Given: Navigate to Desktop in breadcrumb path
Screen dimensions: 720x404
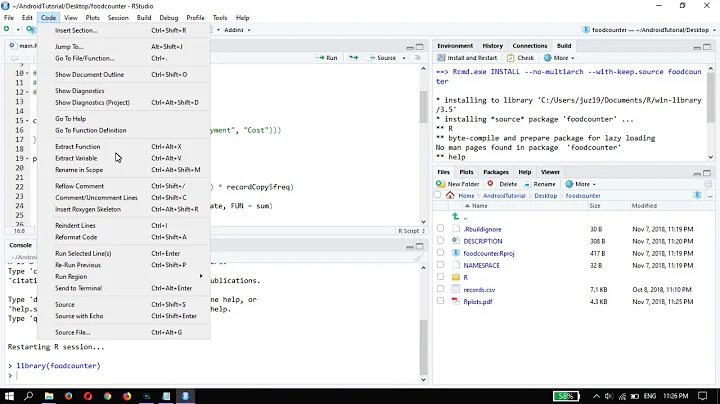Looking at the screenshot, I should click(546, 196).
